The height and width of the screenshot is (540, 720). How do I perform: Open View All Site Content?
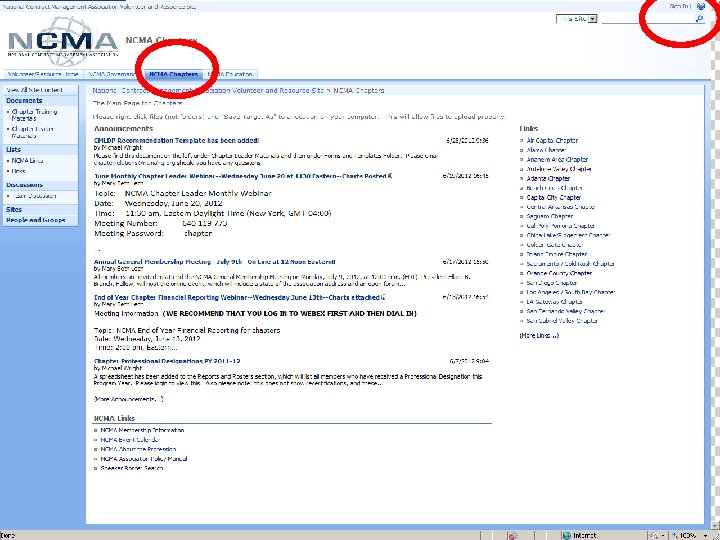(x=34, y=90)
